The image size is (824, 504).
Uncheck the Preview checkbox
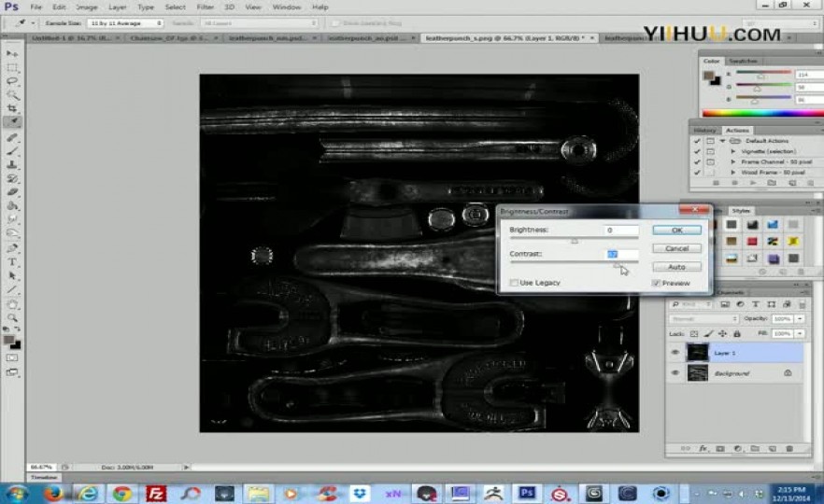656,283
